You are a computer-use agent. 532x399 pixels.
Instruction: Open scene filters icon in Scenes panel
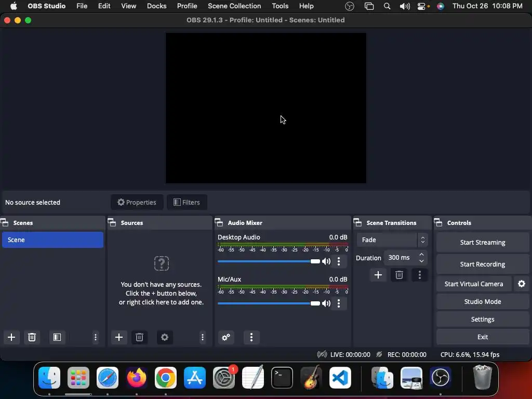[57, 337]
